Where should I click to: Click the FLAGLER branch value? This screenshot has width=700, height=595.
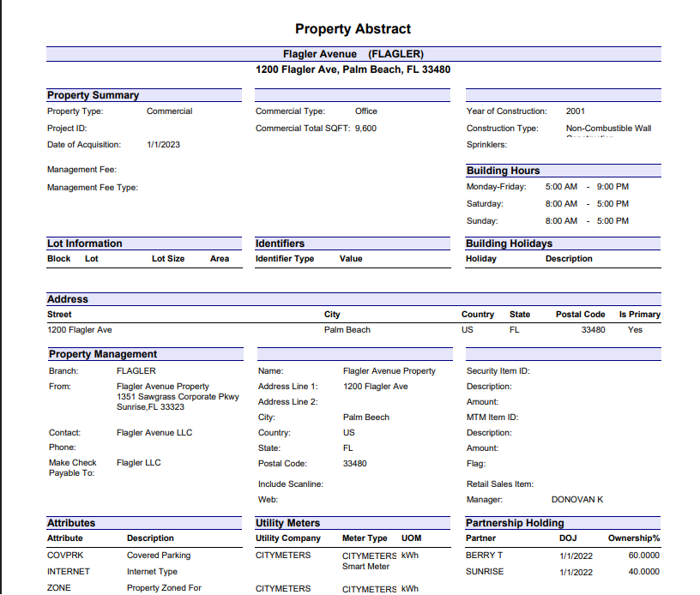click(x=137, y=370)
